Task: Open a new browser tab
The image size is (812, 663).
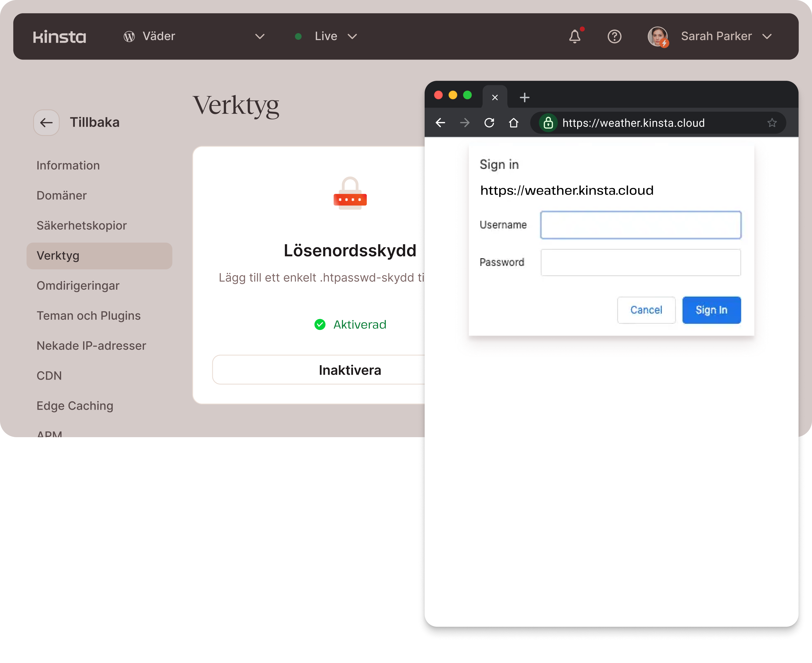Action: (x=525, y=98)
